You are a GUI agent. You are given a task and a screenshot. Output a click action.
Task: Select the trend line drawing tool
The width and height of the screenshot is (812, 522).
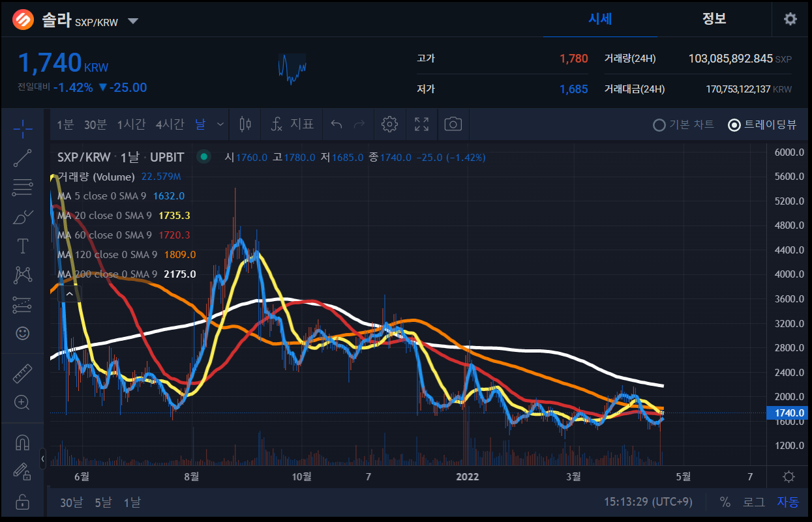point(23,158)
